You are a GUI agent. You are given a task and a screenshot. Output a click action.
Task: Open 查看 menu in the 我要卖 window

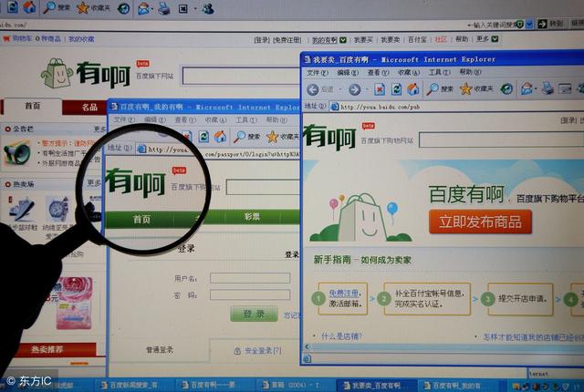point(379,73)
